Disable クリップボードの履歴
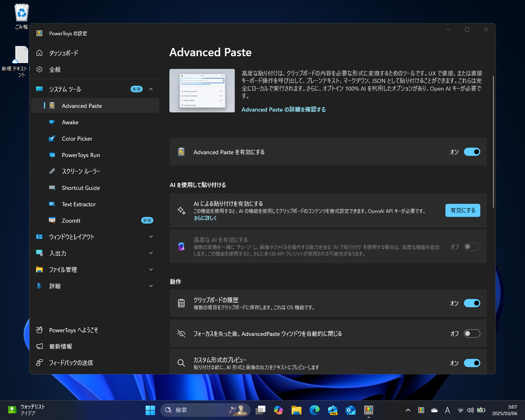 472,303
